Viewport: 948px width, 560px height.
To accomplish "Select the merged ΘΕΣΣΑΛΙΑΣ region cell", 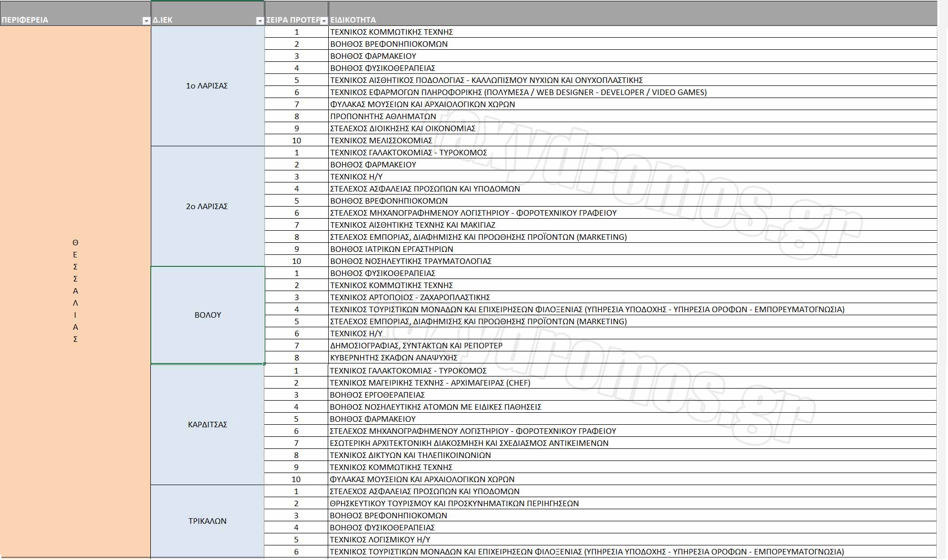I will point(75,291).
